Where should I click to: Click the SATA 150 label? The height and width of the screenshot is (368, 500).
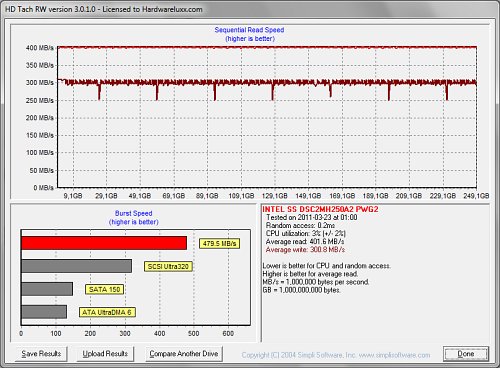point(105,289)
